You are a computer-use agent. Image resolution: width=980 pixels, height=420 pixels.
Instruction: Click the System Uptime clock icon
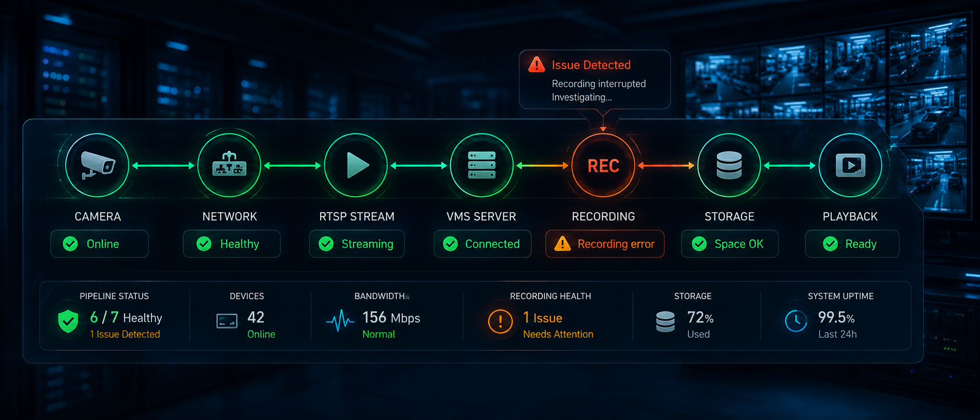[796, 321]
